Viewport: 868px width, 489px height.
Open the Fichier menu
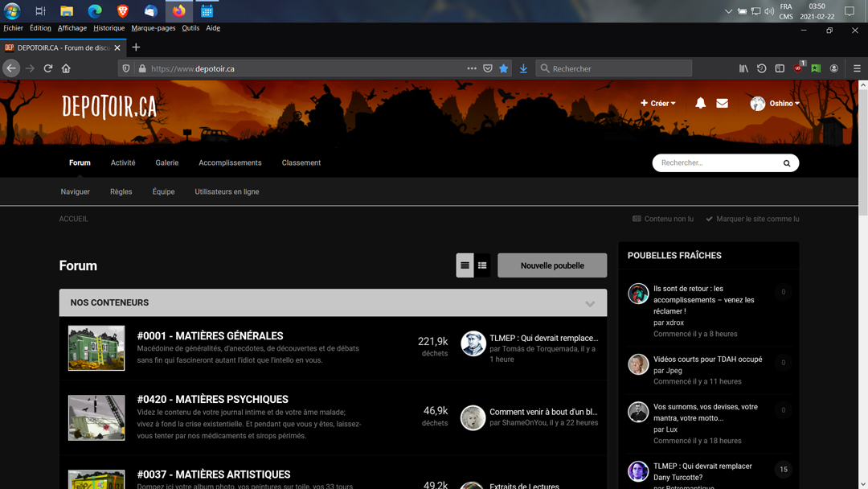click(14, 27)
